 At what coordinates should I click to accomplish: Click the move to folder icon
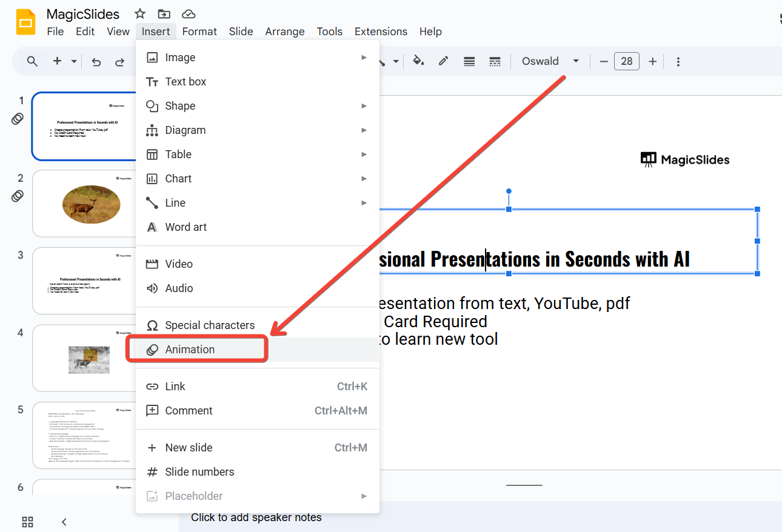(164, 14)
